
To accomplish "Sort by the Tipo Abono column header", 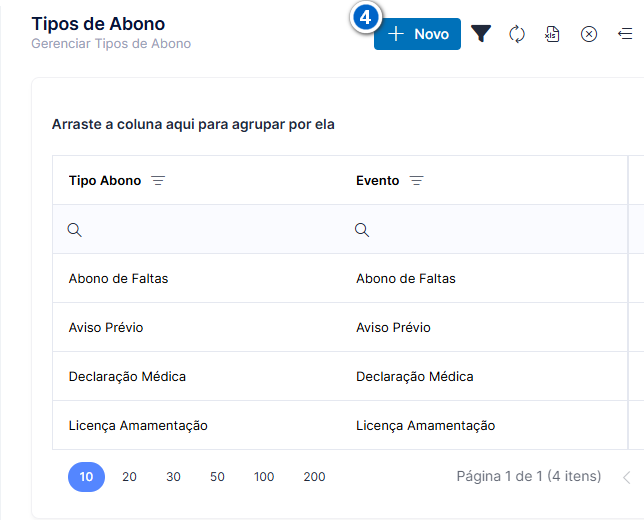I will click(105, 181).
